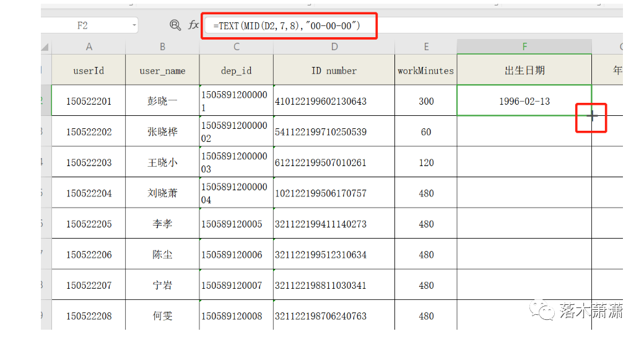Image resolution: width=644 pixels, height=339 pixels.
Task: Select column A header
Action: pos(89,47)
